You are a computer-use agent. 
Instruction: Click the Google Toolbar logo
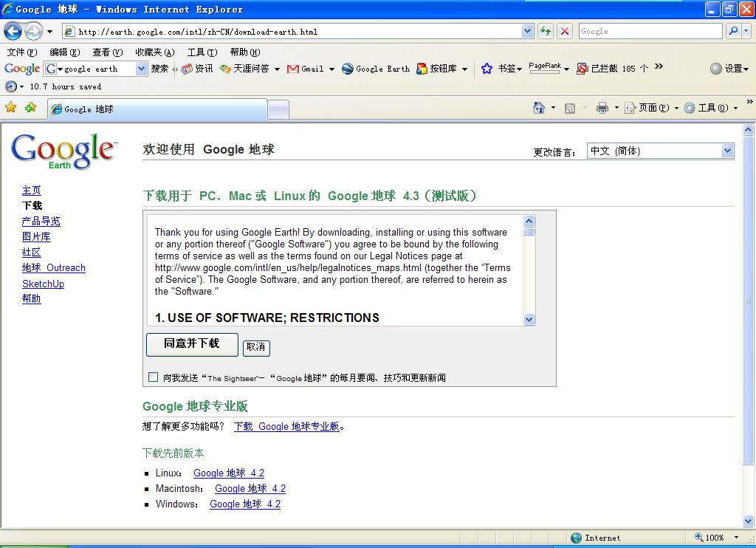(21, 69)
